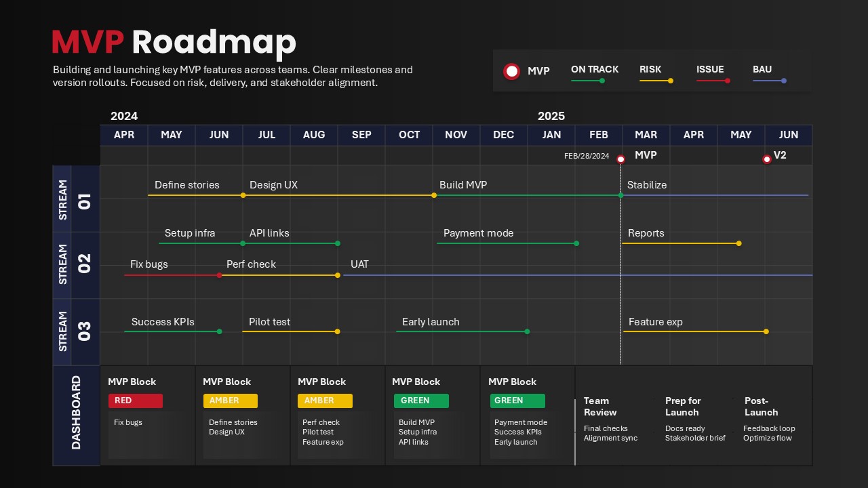This screenshot has width=868, height=488.
Task: Click the MVP legend circle icon
Action: pos(512,71)
